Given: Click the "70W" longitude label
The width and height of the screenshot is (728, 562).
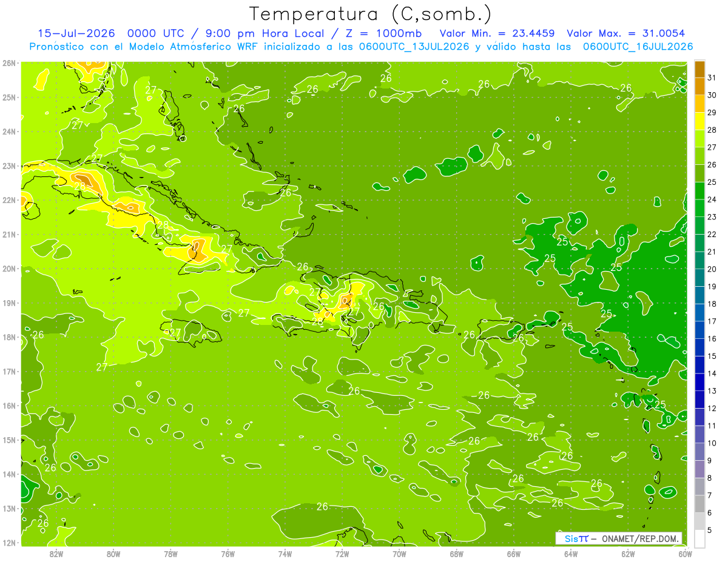Looking at the screenshot, I should click(399, 554).
